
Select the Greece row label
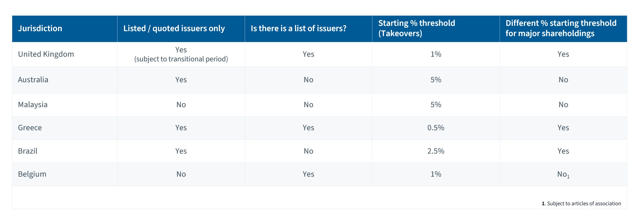30,128
